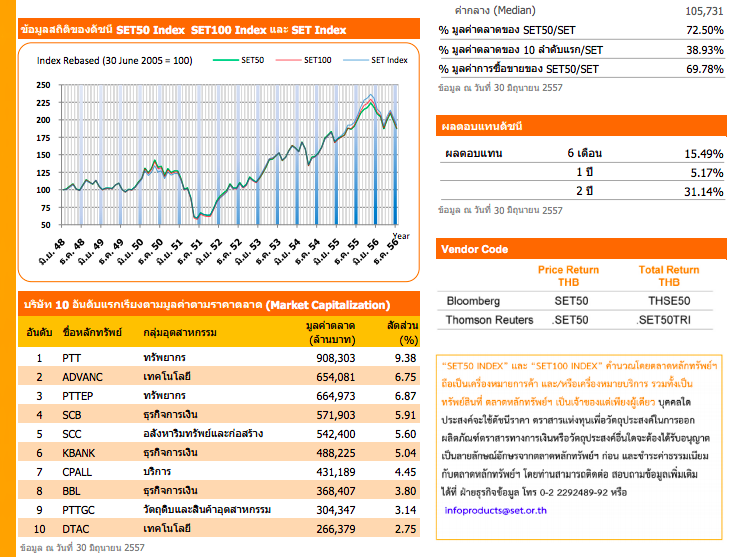Click market cap value 664,973
The image size is (733, 557).
coord(336,396)
